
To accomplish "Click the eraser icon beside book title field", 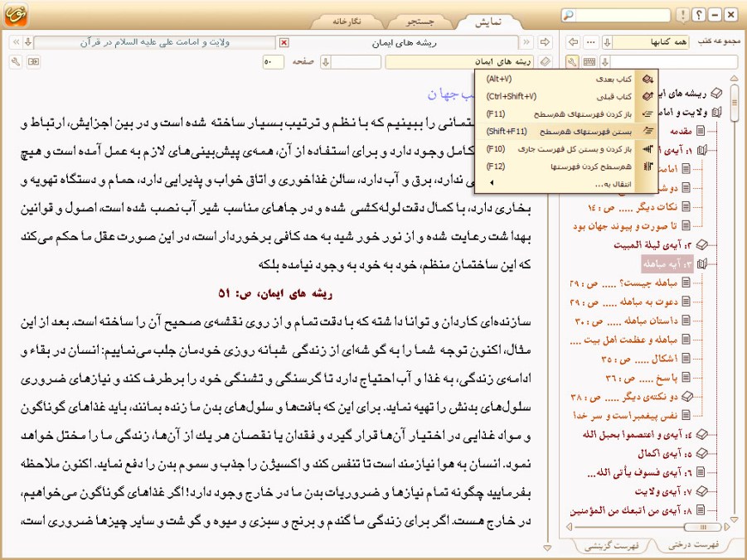I will [x=546, y=62].
